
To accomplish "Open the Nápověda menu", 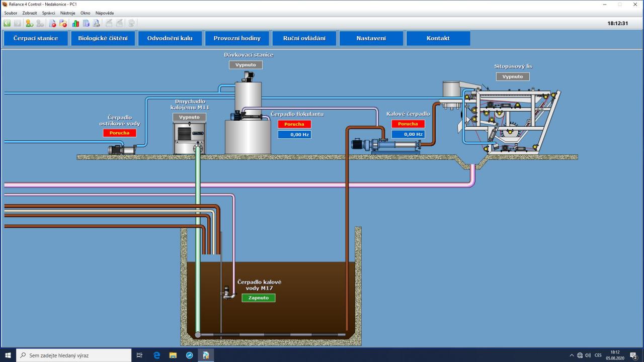I will pyautogui.click(x=105, y=13).
